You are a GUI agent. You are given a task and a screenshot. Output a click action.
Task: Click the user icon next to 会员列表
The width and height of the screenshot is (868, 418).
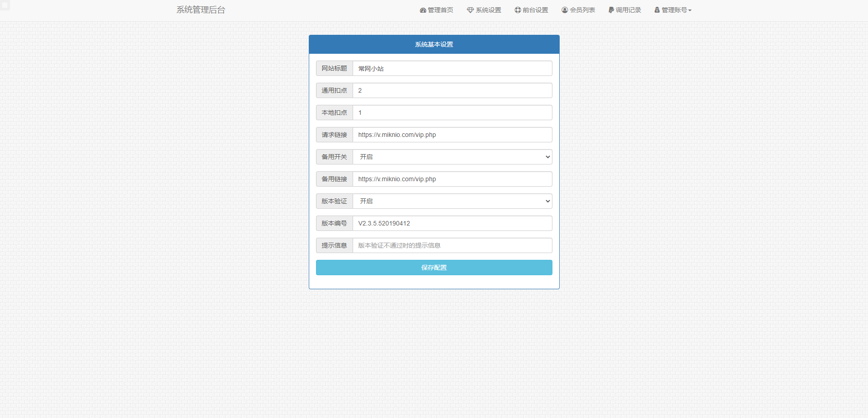click(564, 9)
